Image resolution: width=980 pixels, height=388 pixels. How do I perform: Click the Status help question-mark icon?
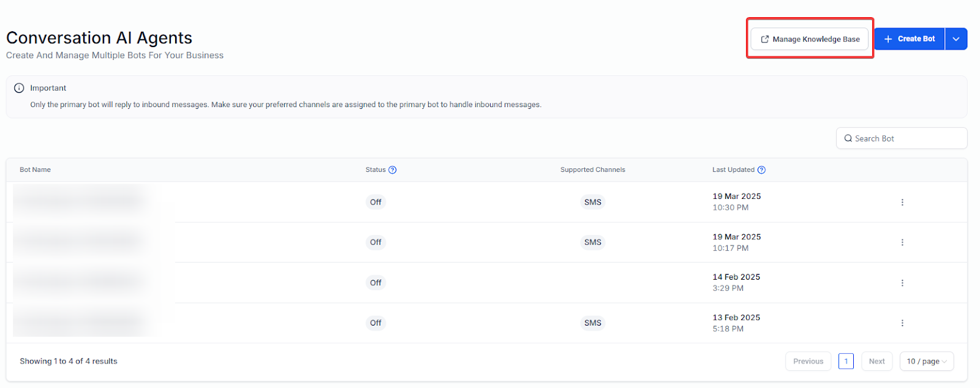393,170
